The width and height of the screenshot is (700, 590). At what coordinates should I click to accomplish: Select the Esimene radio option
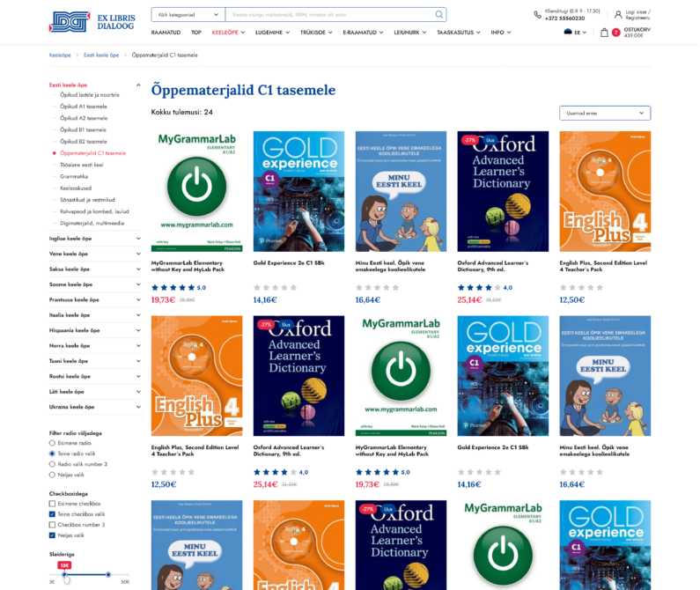click(52, 443)
